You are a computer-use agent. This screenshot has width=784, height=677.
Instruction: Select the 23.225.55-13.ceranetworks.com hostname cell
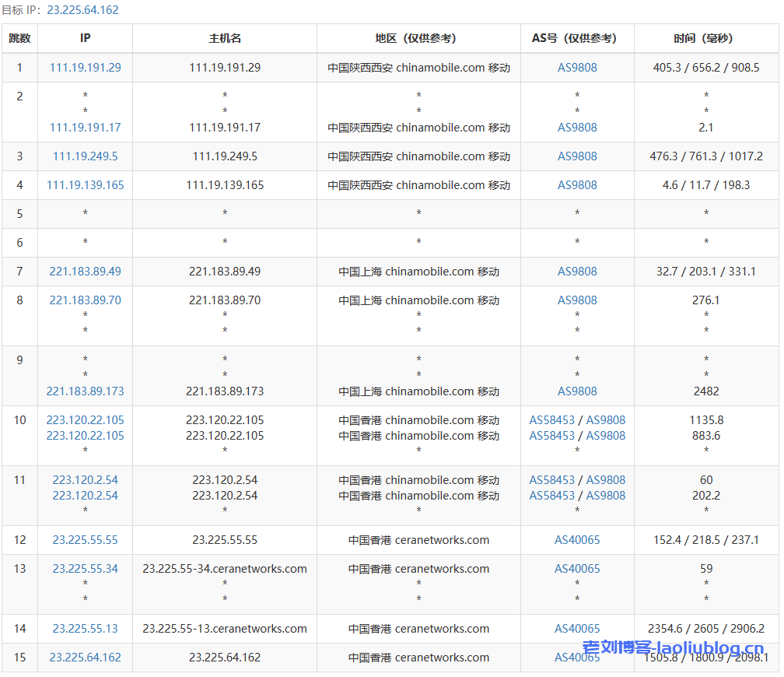click(225, 629)
